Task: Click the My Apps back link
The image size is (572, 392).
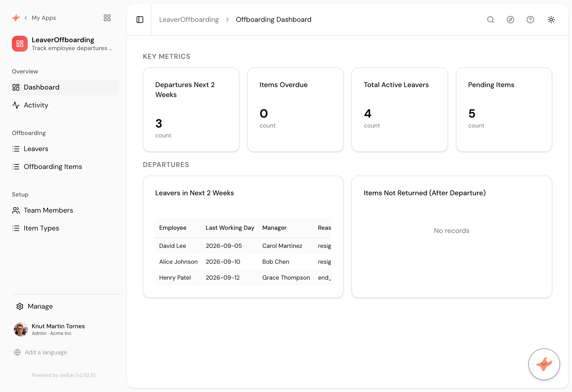Action: 44,18
